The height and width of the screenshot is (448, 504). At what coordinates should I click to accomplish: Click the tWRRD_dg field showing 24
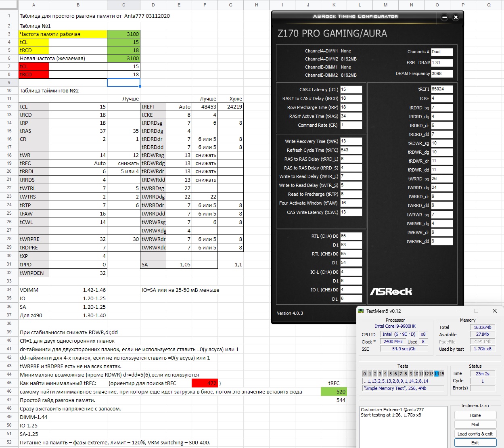[442, 188]
